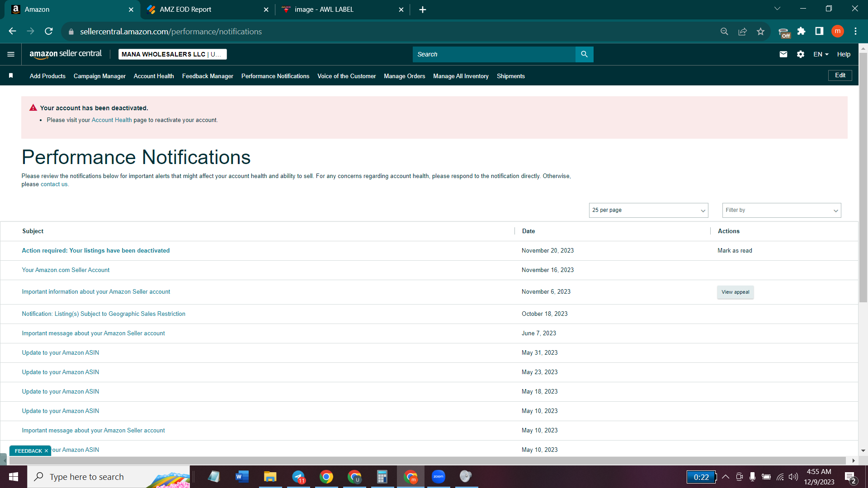This screenshot has width=868, height=488.
Task: Open Campaign Manager in the navigation bar
Action: [x=99, y=76]
